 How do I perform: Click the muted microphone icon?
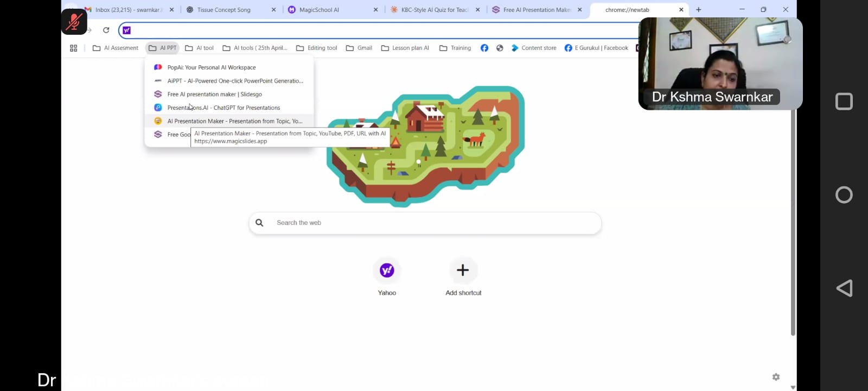pyautogui.click(x=74, y=22)
